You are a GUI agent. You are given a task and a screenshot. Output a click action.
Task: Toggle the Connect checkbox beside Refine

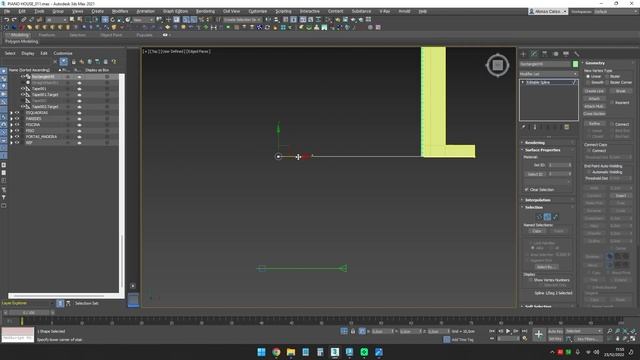click(x=612, y=124)
